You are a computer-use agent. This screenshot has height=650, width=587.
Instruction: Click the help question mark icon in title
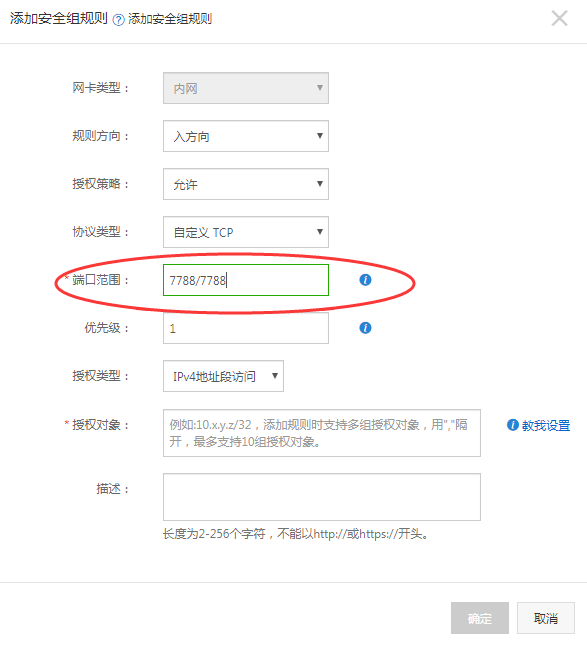coord(119,20)
